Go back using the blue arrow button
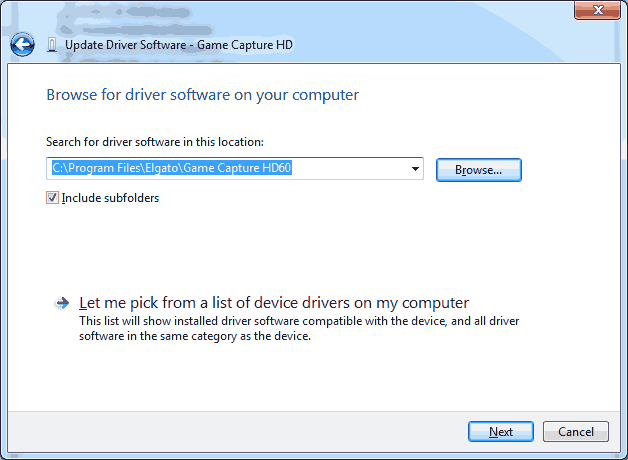This screenshot has width=628, height=460. pos(22,44)
